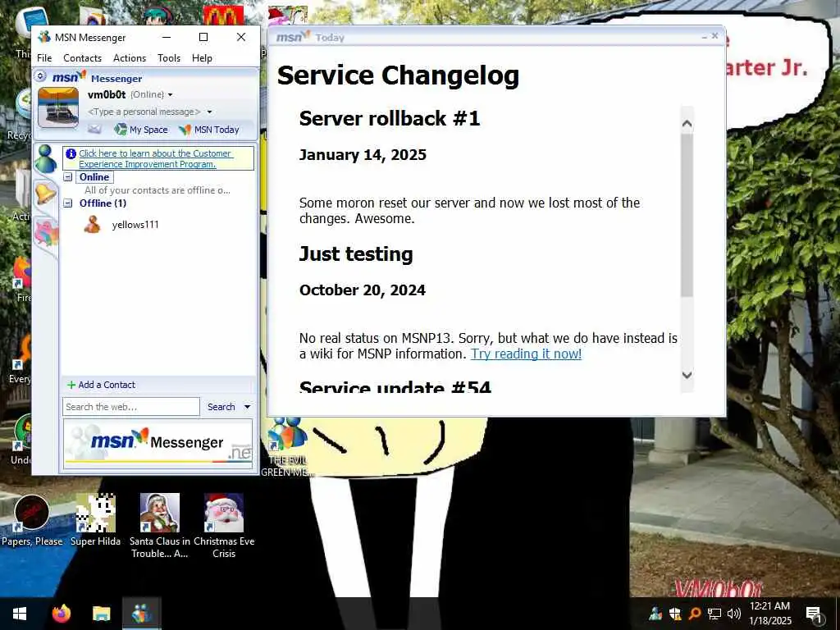This screenshot has height=630, width=840.
Task: Click the changelog vertical scrollbar thumb
Action: (x=687, y=214)
